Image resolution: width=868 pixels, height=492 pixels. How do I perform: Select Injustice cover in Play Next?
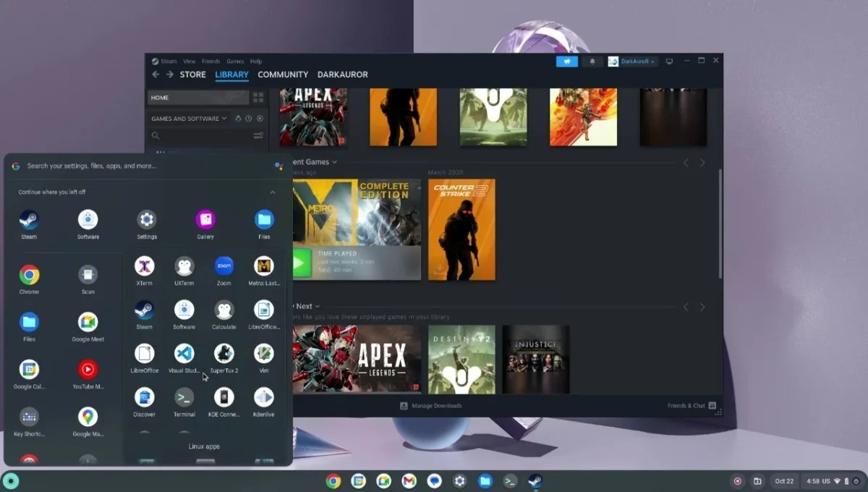pyautogui.click(x=536, y=360)
